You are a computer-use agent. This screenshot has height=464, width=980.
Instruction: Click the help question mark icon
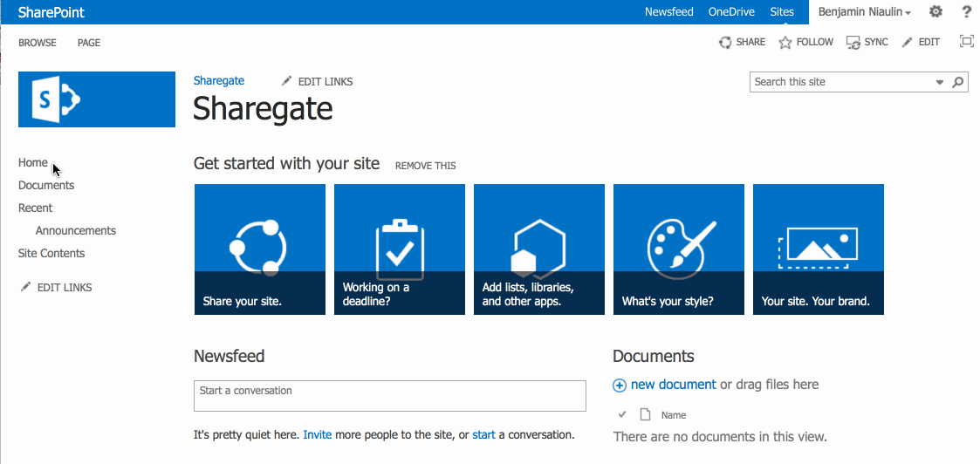click(x=966, y=12)
